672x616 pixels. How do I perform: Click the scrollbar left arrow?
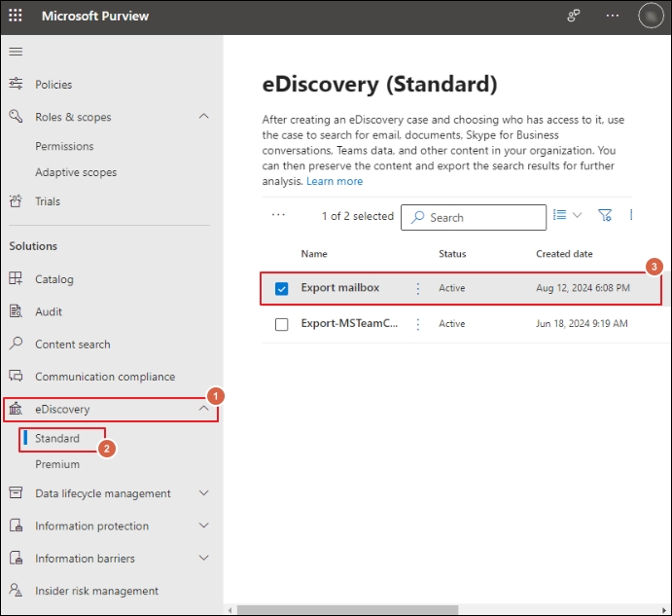(230, 610)
